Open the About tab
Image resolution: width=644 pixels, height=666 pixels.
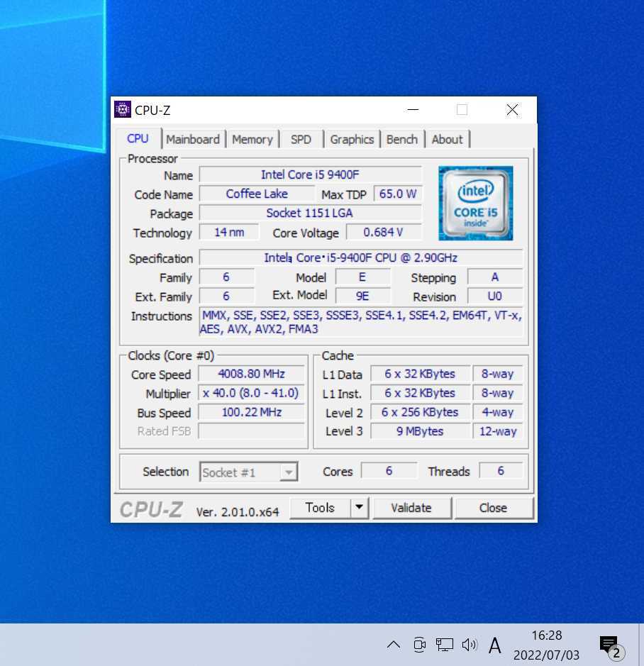click(x=448, y=139)
